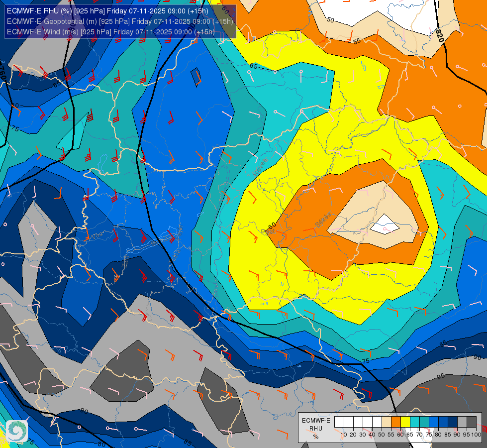Click the ECMWF-E label in the legend
The width and height of the screenshot is (487, 448).
click(x=316, y=420)
